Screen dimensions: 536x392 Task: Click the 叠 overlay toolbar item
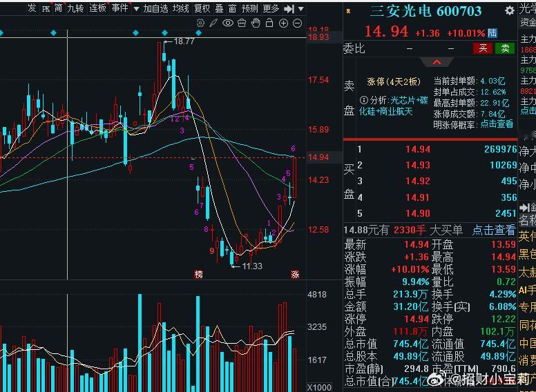(x=219, y=8)
